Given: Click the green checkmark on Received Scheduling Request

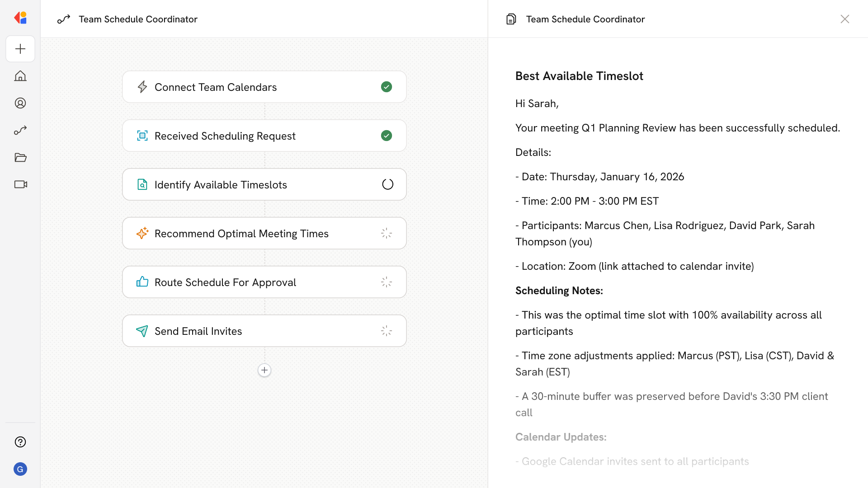Looking at the screenshot, I should 387,136.
